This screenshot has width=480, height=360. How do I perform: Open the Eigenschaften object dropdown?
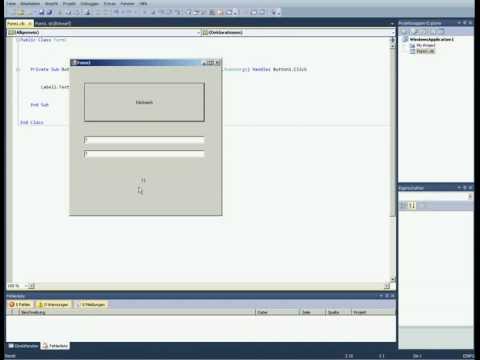(470, 196)
